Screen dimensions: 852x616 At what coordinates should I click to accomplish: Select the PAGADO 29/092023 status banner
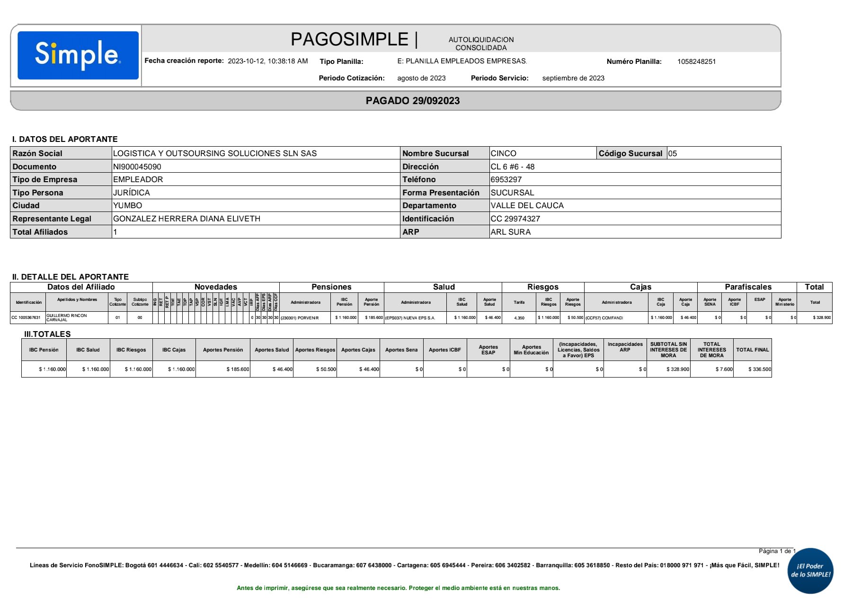pyautogui.click(x=412, y=101)
